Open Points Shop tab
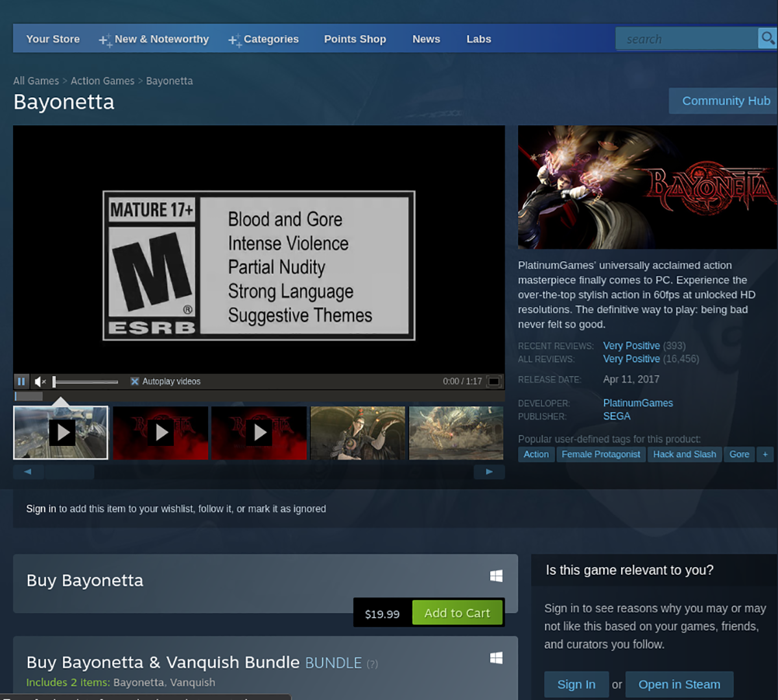The height and width of the screenshot is (700, 778). pyautogui.click(x=355, y=39)
